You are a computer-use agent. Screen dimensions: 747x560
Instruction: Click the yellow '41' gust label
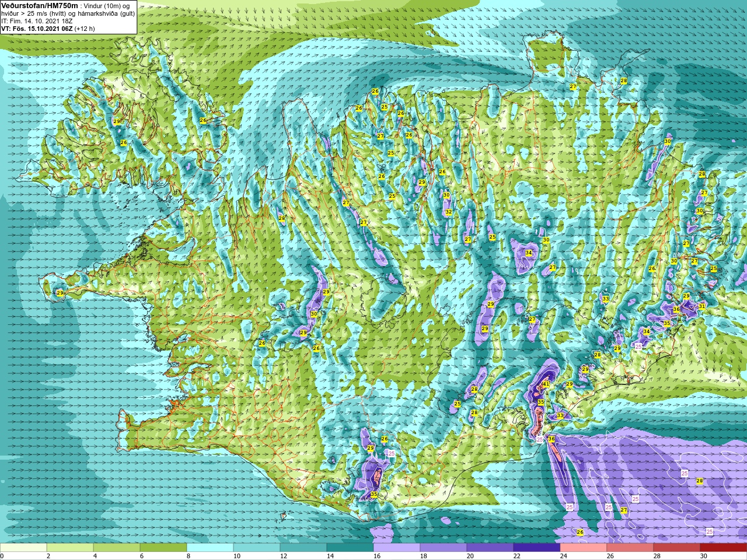(546, 384)
